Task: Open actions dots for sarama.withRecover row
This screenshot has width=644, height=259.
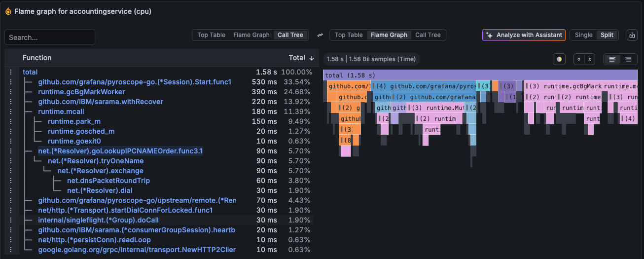Action: [10, 102]
